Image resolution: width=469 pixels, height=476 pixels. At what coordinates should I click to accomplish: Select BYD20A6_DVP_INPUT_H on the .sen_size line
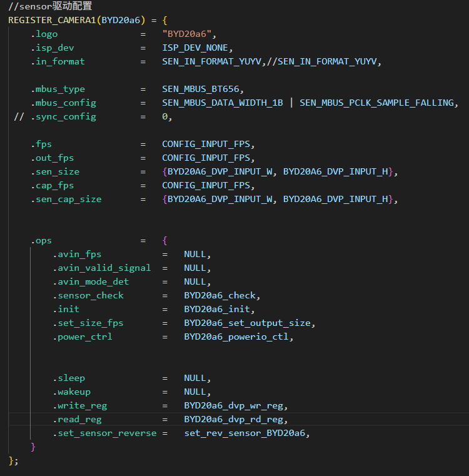[335, 172]
